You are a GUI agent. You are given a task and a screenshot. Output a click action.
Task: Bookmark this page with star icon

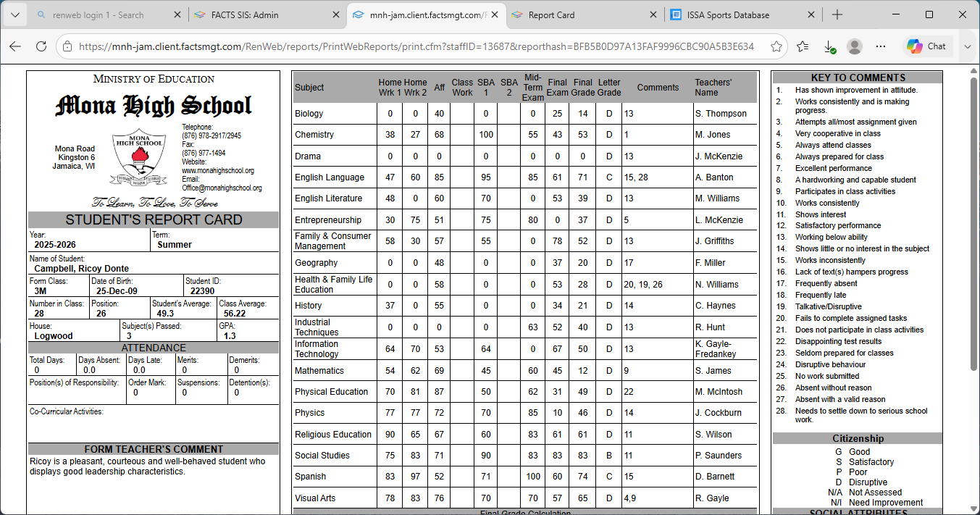pyautogui.click(x=776, y=46)
